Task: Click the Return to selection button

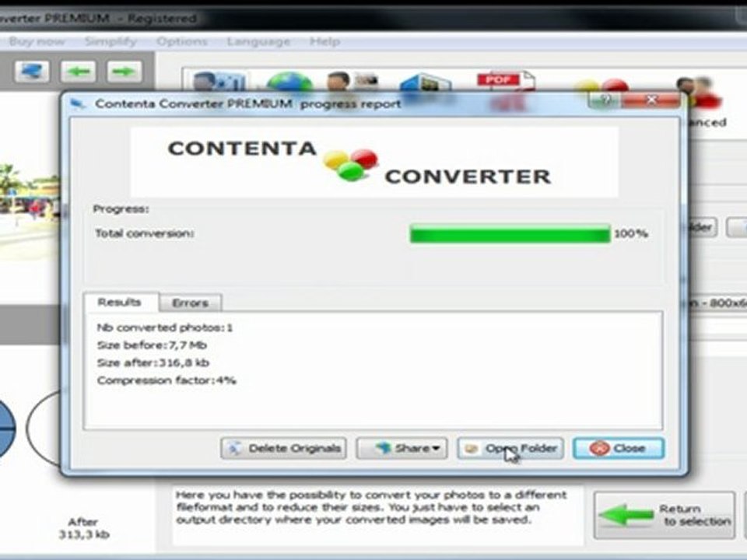Action: pos(664,515)
